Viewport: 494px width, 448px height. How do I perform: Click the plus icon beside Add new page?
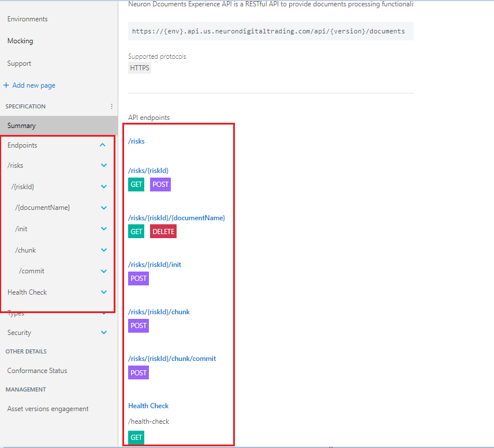pos(6,85)
